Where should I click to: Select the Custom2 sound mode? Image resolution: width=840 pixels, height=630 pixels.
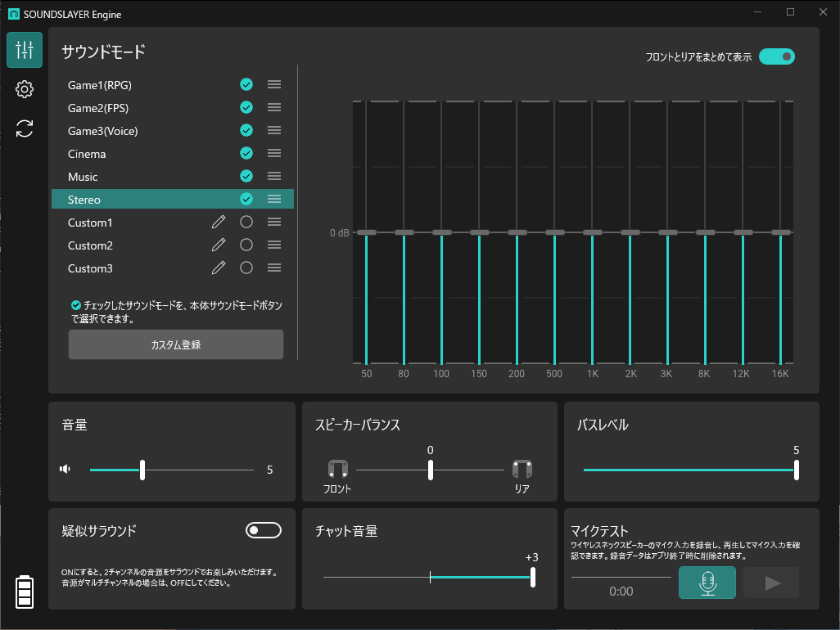coord(173,245)
